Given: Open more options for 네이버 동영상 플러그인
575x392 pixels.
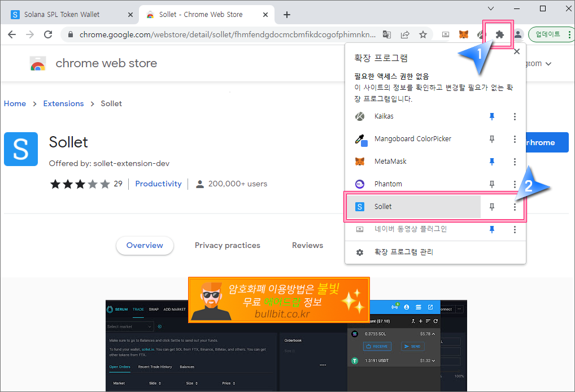Looking at the screenshot, I should tap(515, 229).
